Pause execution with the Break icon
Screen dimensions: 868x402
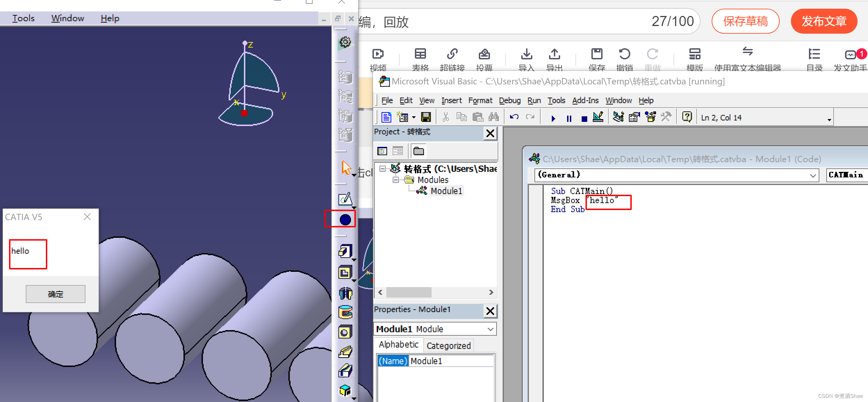pyautogui.click(x=569, y=118)
